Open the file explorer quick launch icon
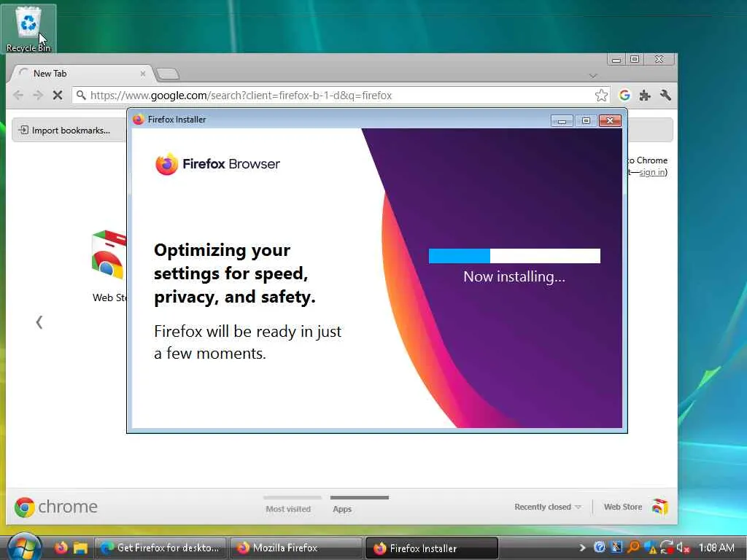 point(80,548)
